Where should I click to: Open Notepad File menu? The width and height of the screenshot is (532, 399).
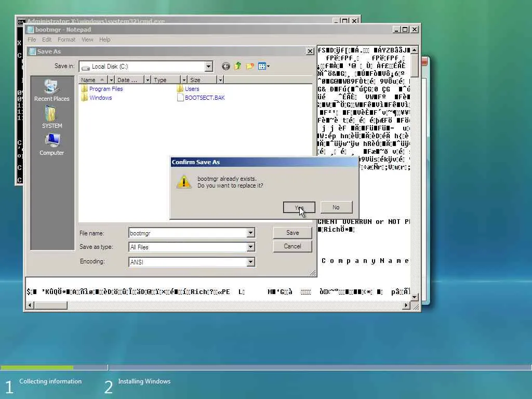(32, 39)
